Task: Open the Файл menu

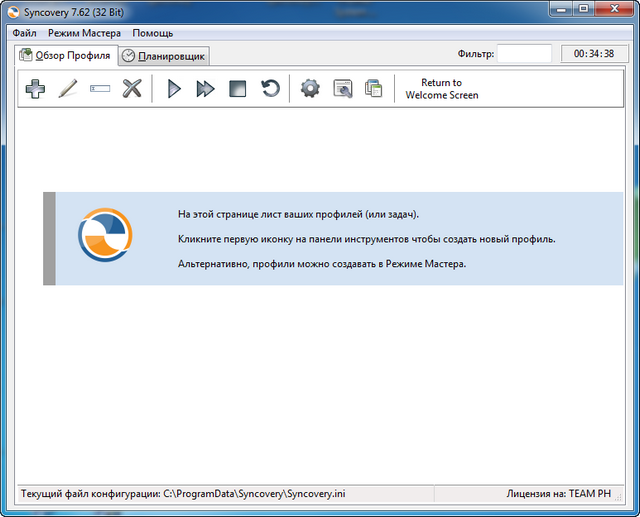Action: point(25,33)
